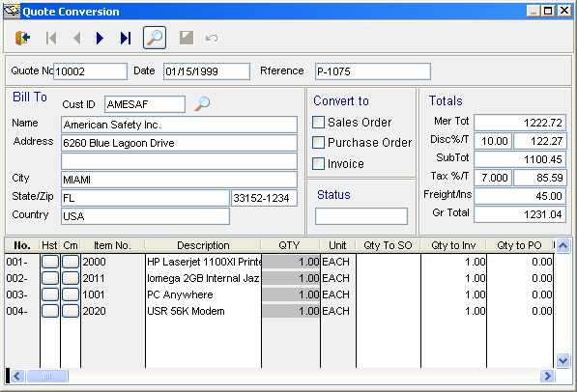Jump to last record arrow

pyautogui.click(x=126, y=38)
